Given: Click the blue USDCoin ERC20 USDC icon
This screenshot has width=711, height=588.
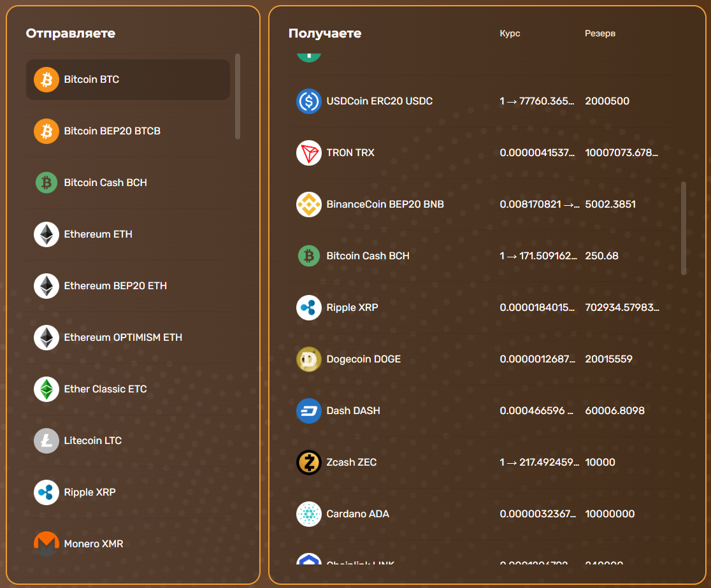Looking at the screenshot, I should pos(309,101).
